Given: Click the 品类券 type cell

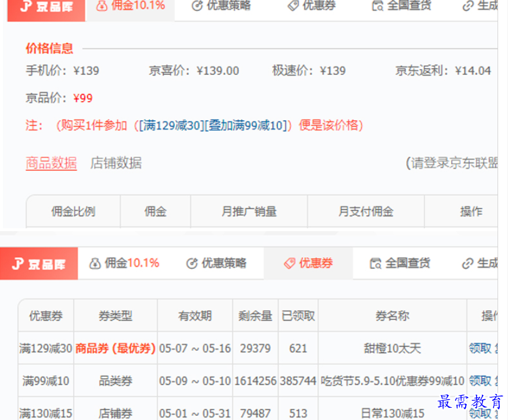Looking at the screenshot, I should tap(116, 380).
